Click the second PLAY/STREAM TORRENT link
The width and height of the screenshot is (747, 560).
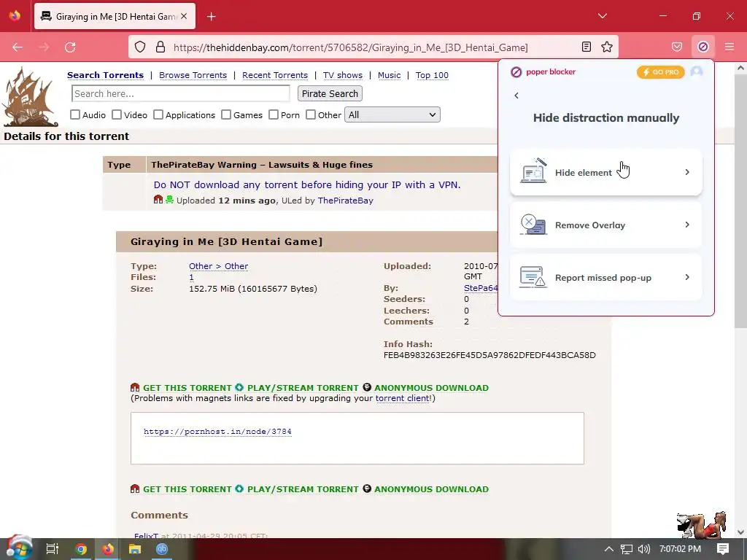(303, 489)
